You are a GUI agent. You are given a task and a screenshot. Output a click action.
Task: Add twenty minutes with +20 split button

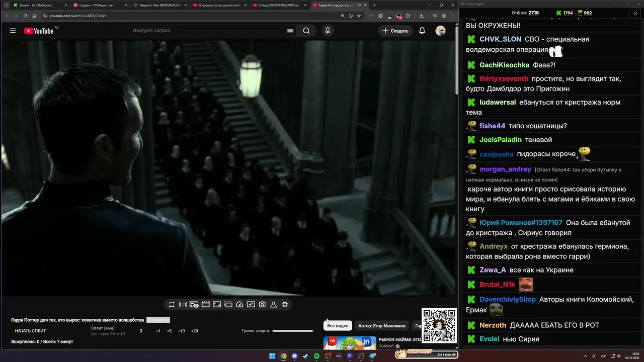pos(194,331)
